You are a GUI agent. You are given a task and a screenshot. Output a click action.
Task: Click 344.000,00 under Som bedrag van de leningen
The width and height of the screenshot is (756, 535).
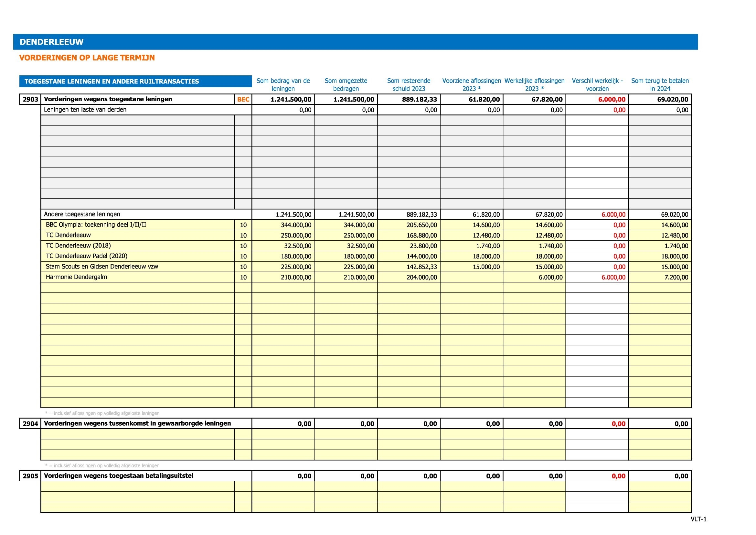296,225
